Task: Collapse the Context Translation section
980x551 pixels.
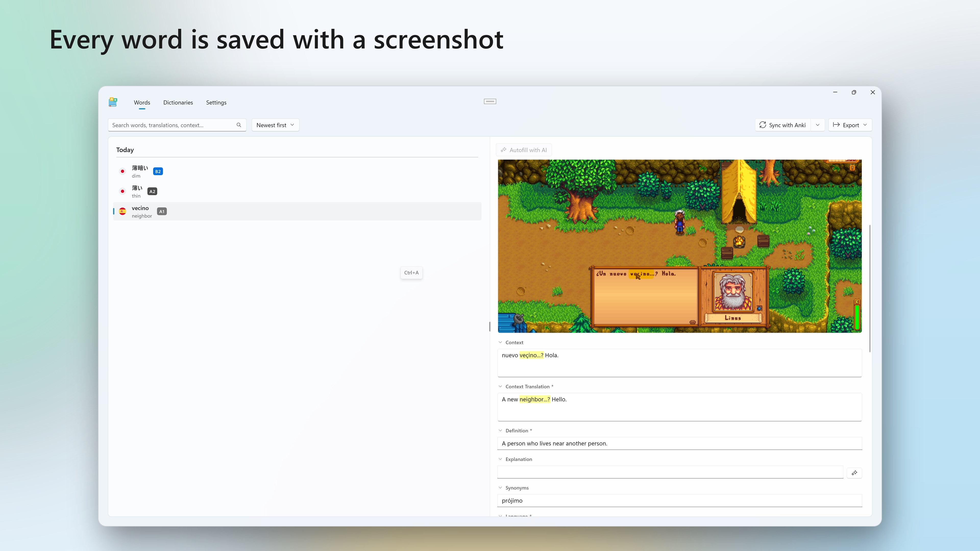Action: pyautogui.click(x=500, y=386)
